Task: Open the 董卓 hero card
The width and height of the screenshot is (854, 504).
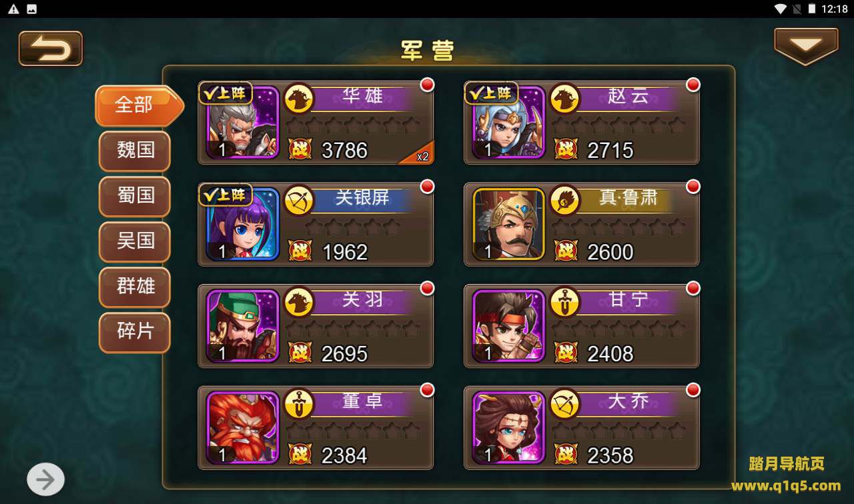Action: click(316, 427)
